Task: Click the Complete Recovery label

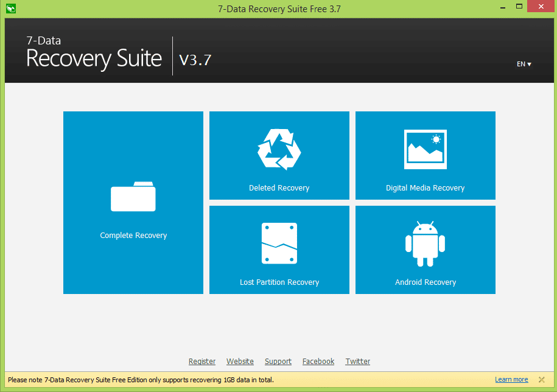Action: pyautogui.click(x=133, y=236)
